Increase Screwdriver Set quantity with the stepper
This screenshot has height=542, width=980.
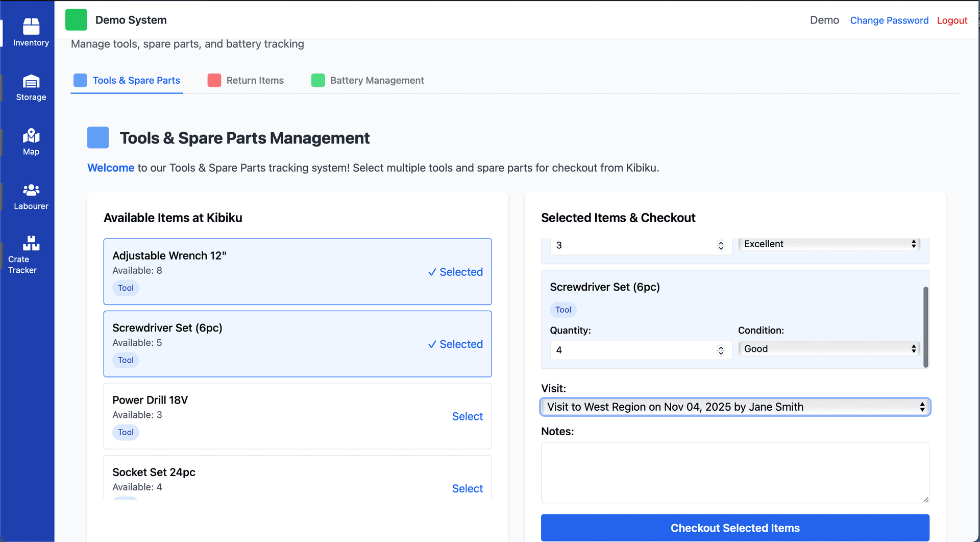point(721,347)
